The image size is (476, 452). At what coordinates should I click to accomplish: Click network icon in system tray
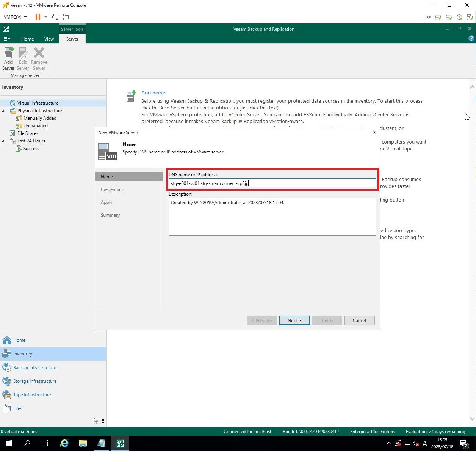(x=407, y=444)
